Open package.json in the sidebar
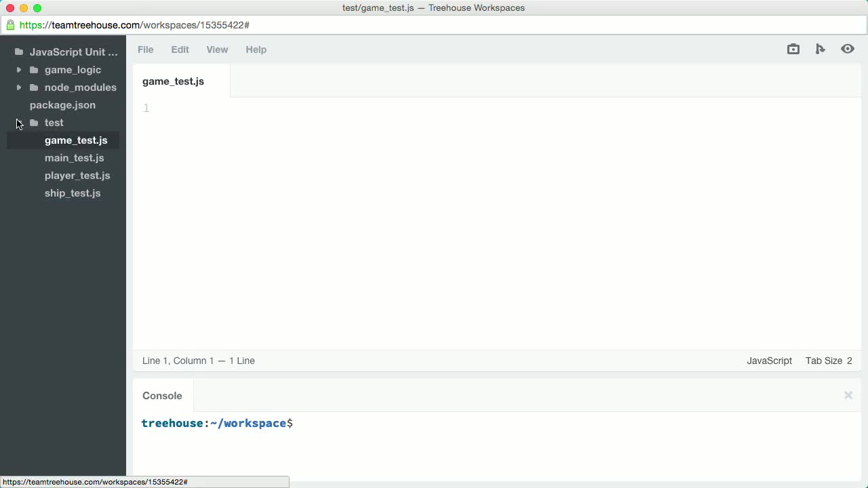Viewport: 868px width, 488px height. (62, 105)
